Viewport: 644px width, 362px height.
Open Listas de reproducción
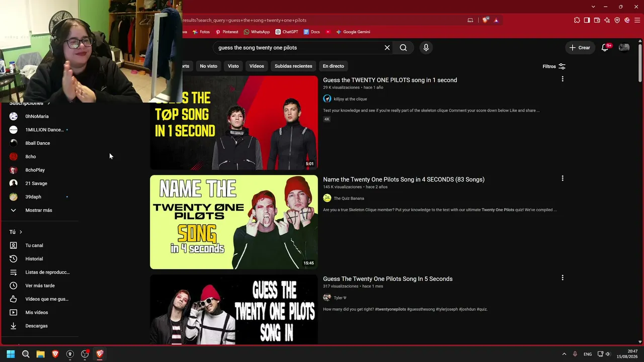coord(39,273)
